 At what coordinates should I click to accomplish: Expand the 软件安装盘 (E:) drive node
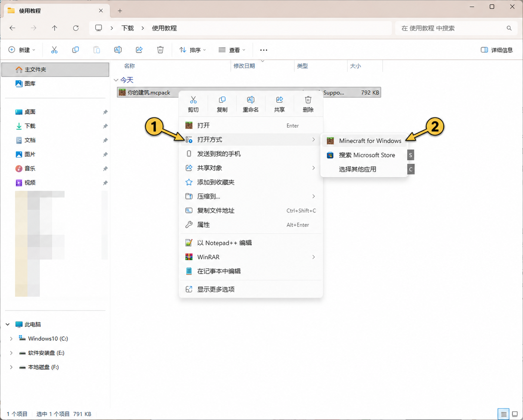11,353
